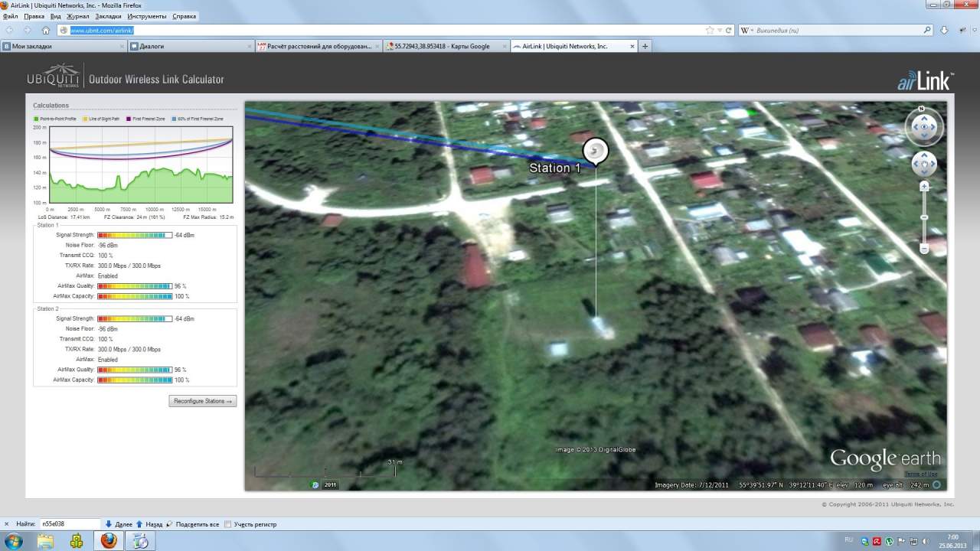Click the 'FZ Clearance: 24 m (161 %)' readout

tap(135, 217)
